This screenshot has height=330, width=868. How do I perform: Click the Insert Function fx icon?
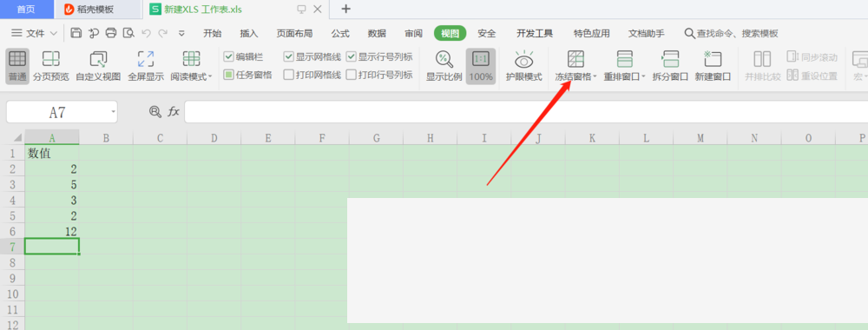(174, 111)
